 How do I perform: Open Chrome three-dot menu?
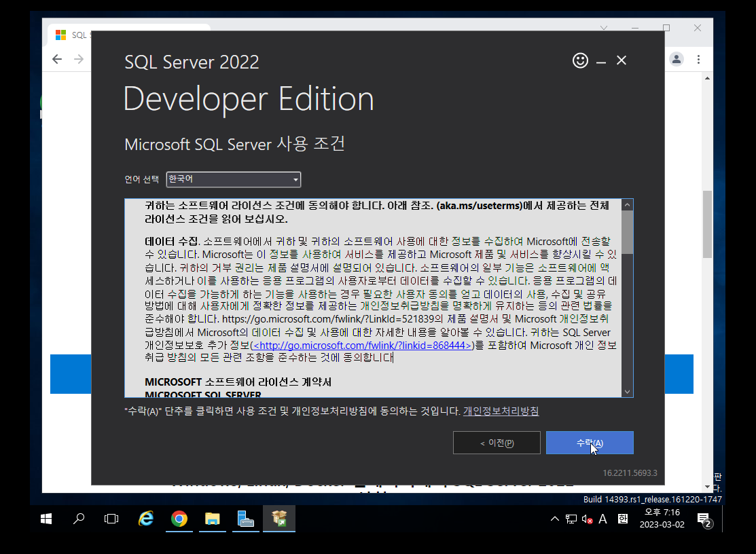(698, 59)
